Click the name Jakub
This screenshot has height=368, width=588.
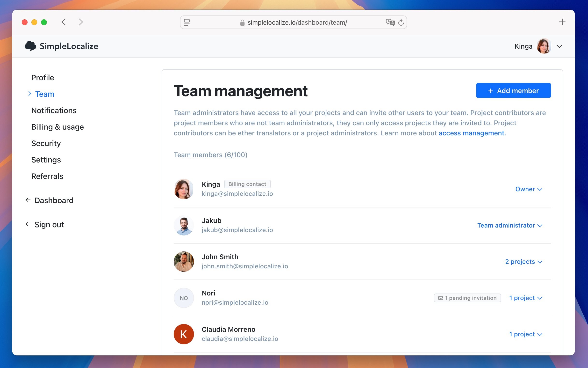211,221
